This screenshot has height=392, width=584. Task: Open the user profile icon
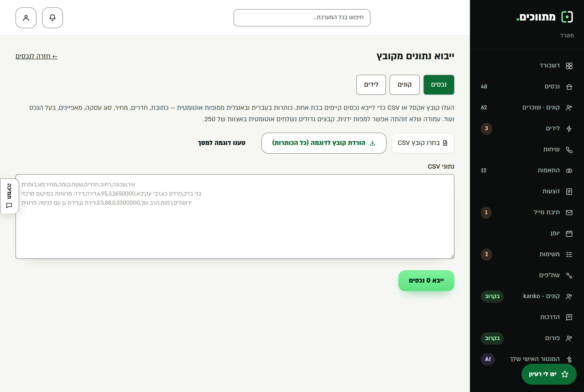coord(26,18)
